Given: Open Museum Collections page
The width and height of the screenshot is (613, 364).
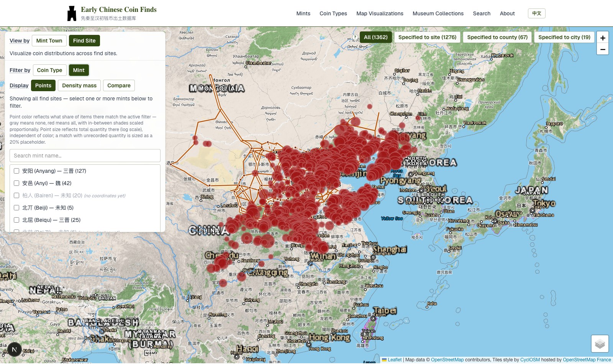Looking at the screenshot, I should point(438,13).
